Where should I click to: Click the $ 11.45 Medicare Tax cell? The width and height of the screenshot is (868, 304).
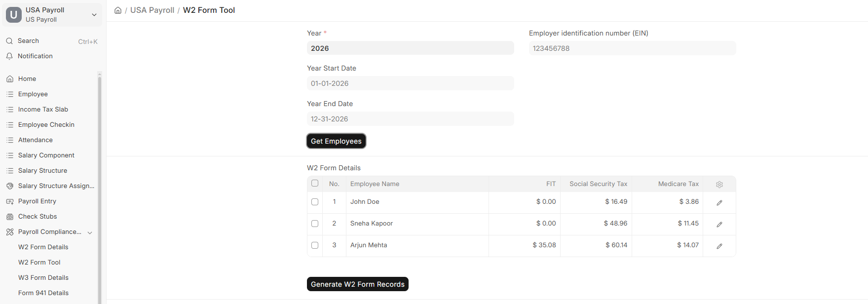pyautogui.click(x=668, y=224)
